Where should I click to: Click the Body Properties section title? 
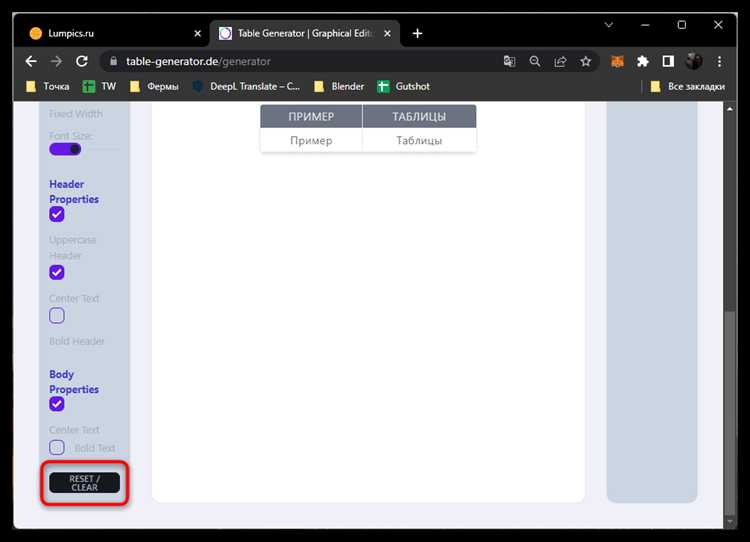[74, 382]
